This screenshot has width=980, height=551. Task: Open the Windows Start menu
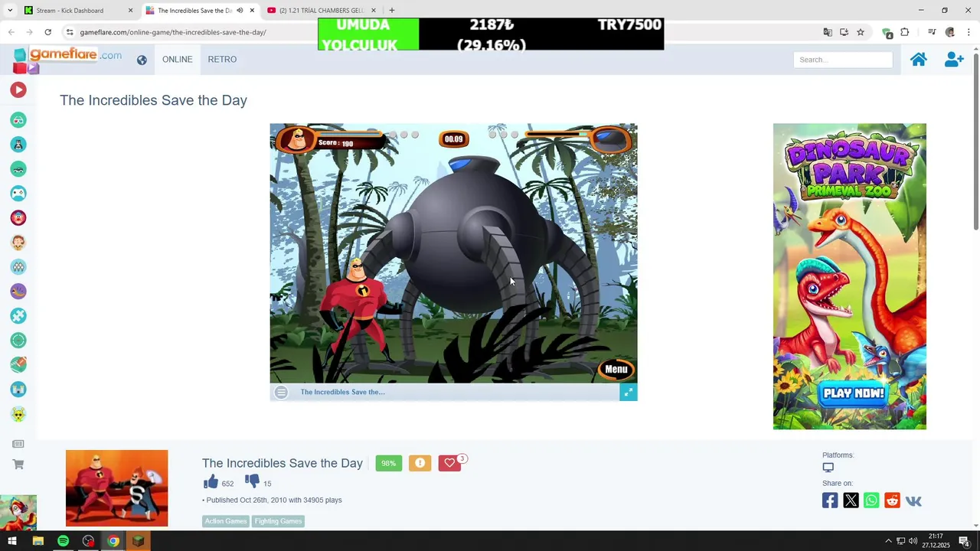pyautogui.click(x=12, y=541)
